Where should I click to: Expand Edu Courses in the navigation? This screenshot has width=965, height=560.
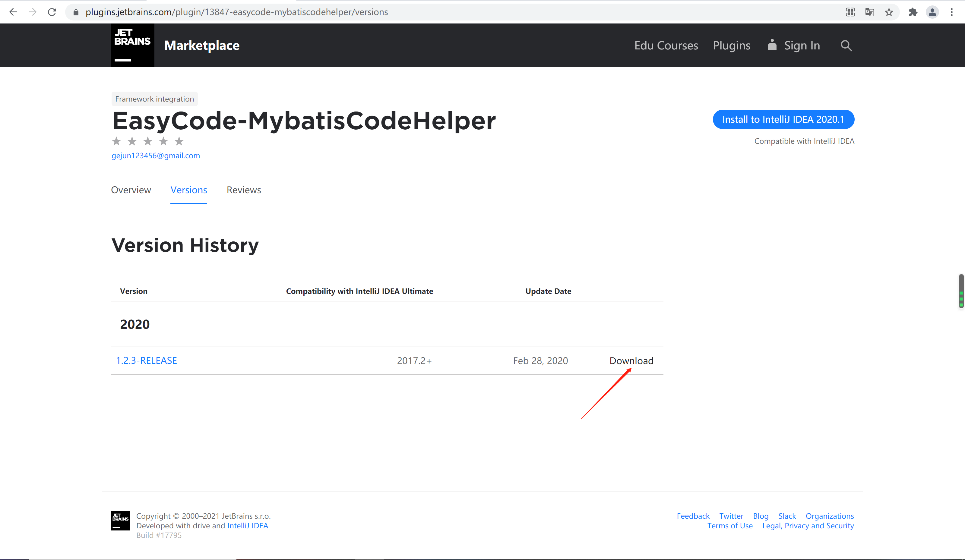point(666,45)
